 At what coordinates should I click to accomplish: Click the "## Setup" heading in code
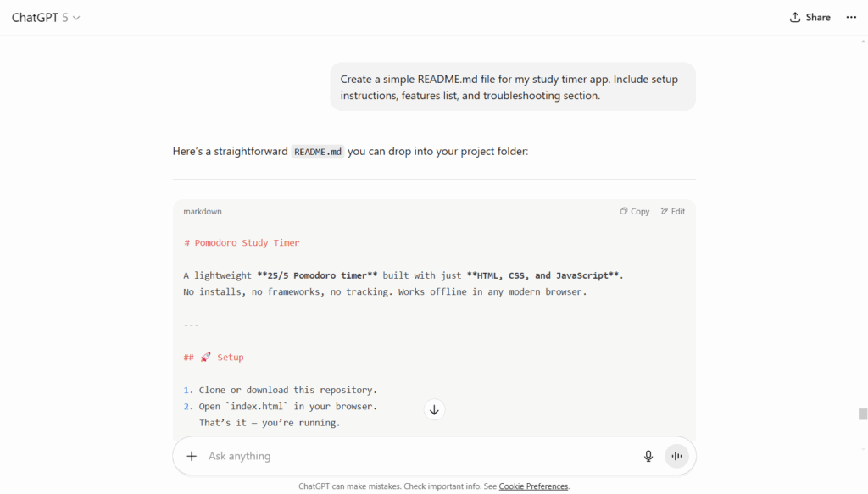click(x=214, y=358)
